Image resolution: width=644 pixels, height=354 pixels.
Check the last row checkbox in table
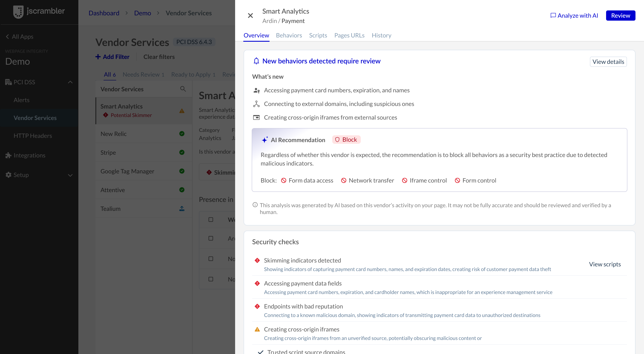tap(211, 279)
